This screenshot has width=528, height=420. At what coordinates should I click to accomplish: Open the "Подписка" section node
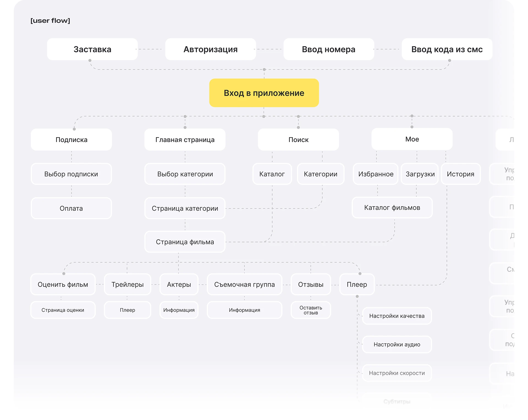[71, 140]
